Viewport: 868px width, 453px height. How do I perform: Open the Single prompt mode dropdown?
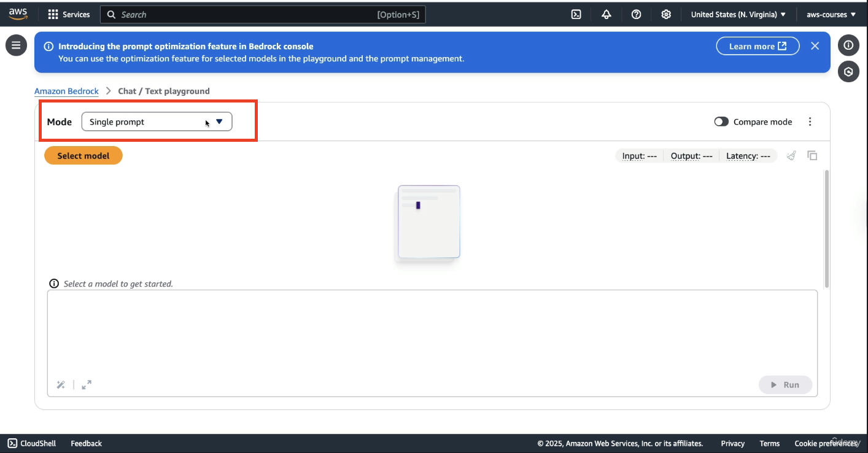pos(157,122)
